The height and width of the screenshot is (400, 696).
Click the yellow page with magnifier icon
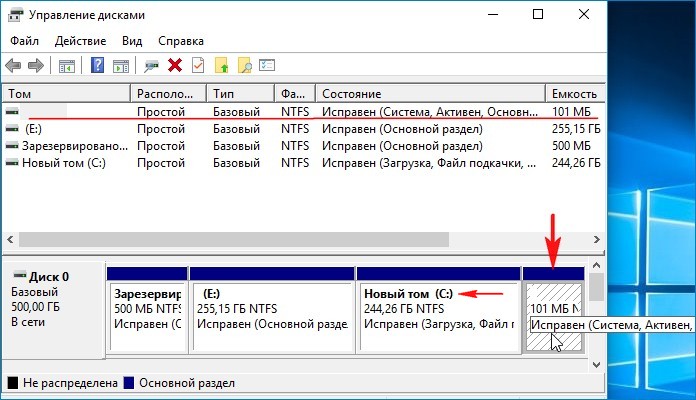coord(245,65)
